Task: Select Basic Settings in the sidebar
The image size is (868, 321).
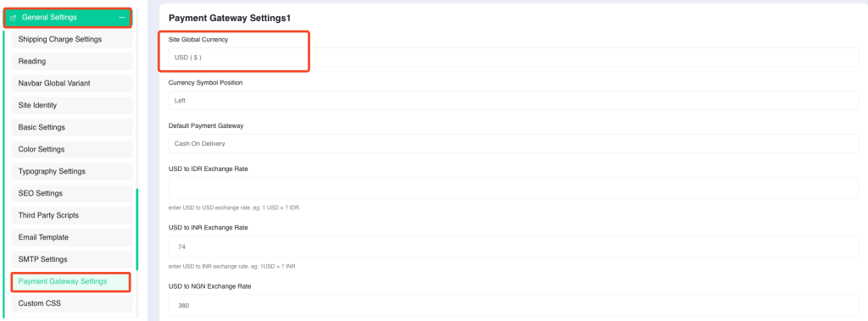Action: 72,127
